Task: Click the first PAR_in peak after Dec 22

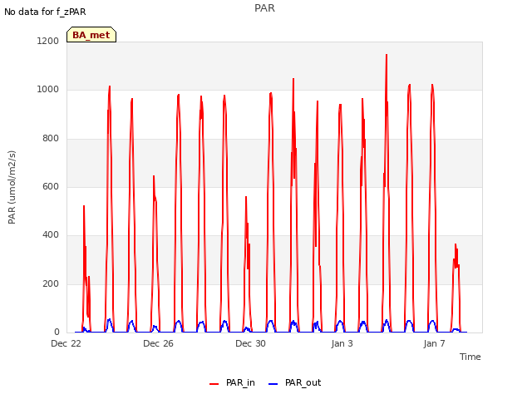Action: point(84,206)
